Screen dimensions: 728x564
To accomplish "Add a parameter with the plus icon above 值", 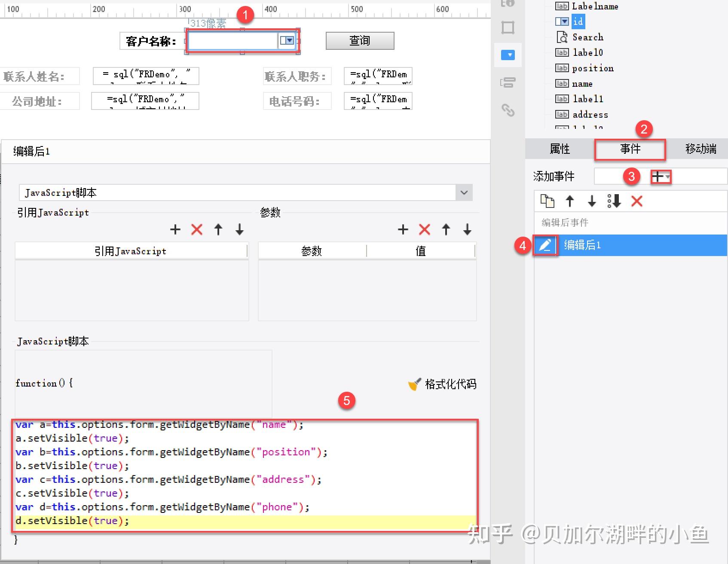I will point(403,229).
